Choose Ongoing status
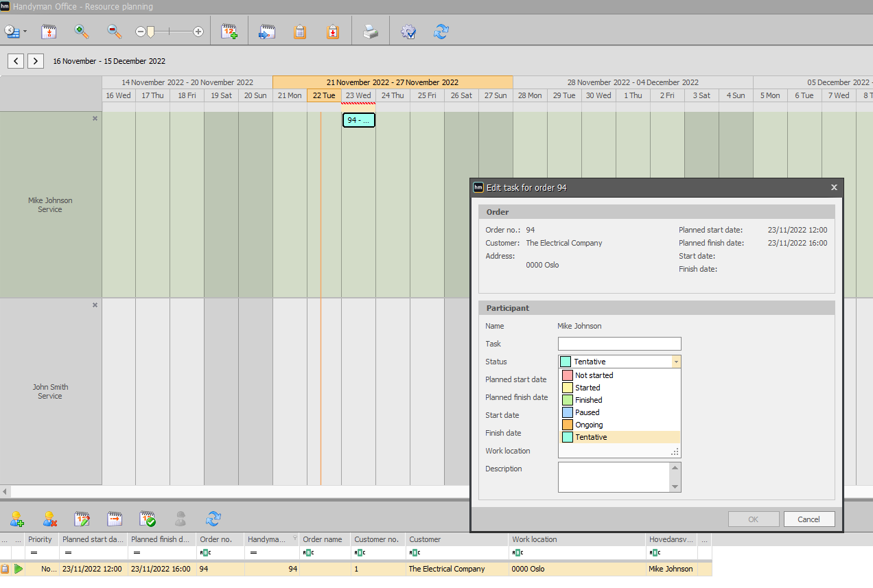 click(x=620, y=425)
